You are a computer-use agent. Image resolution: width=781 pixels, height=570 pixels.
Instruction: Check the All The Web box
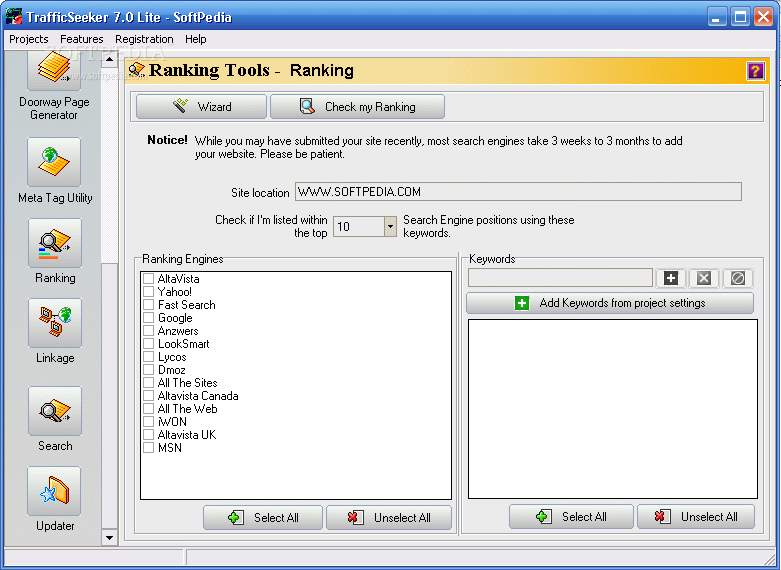[x=148, y=408]
